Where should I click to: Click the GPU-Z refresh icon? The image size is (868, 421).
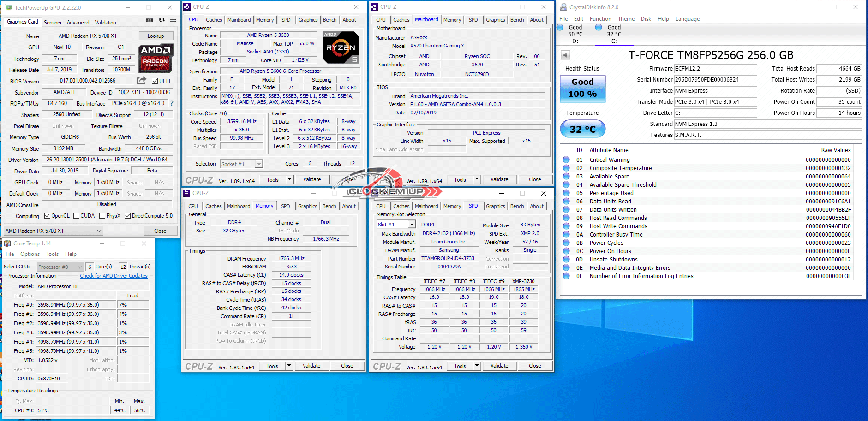point(162,20)
